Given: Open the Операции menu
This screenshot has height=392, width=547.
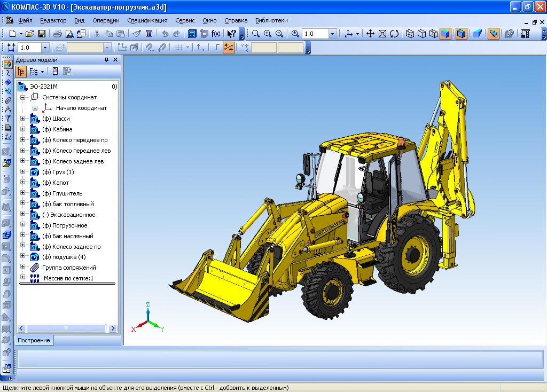Looking at the screenshot, I should click(106, 20).
